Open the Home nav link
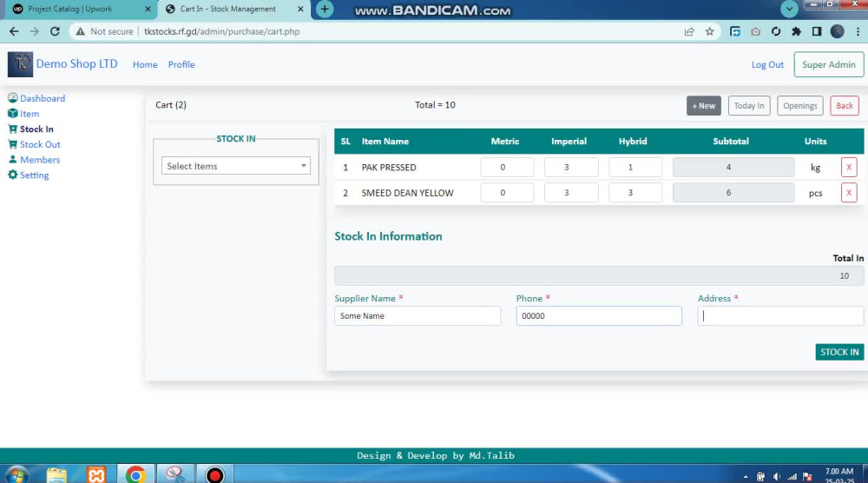This screenshot has width=868, height=483. click(x=145, y=64)
